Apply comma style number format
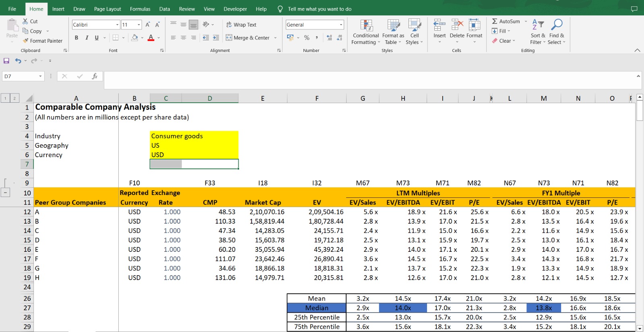 click(317, 37)
